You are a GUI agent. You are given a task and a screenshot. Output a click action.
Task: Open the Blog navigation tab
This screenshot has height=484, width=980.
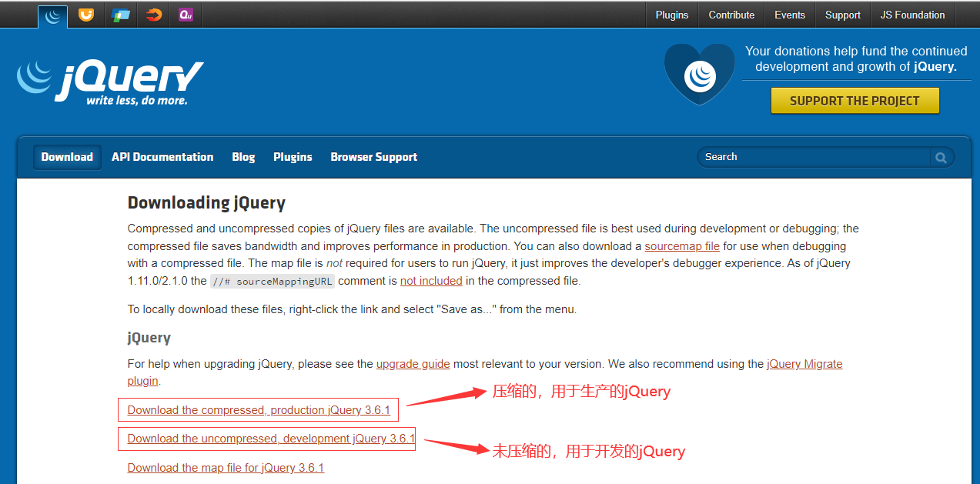tap(243, 157)
